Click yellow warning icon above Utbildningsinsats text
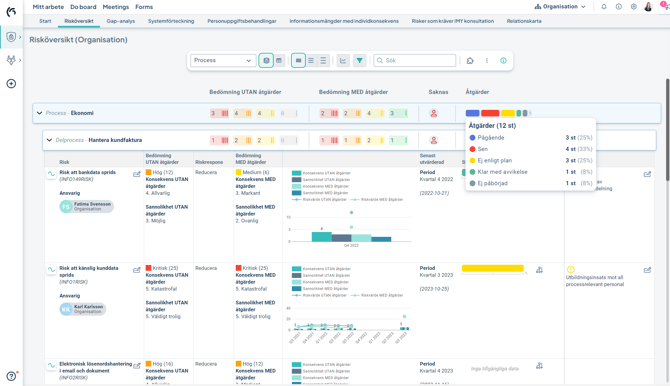The height and width of the screenshot is (386, 670). pyautogui.click(x=571, y=269)
